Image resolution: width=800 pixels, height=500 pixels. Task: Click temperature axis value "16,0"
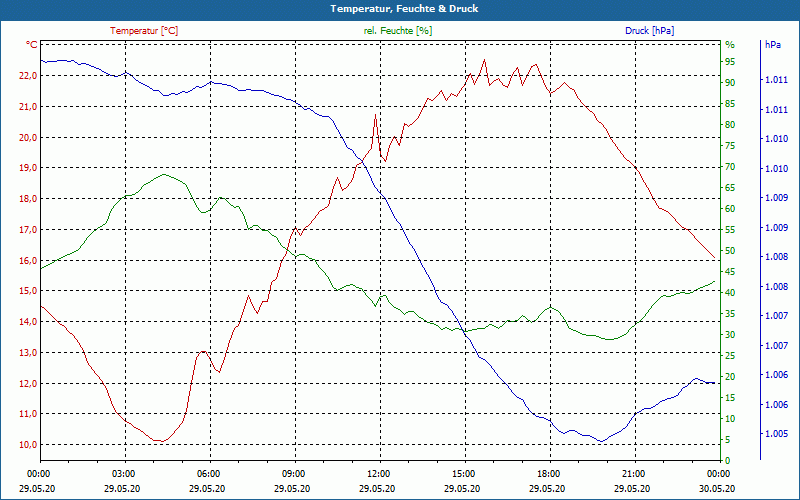(x=28, y=260)
